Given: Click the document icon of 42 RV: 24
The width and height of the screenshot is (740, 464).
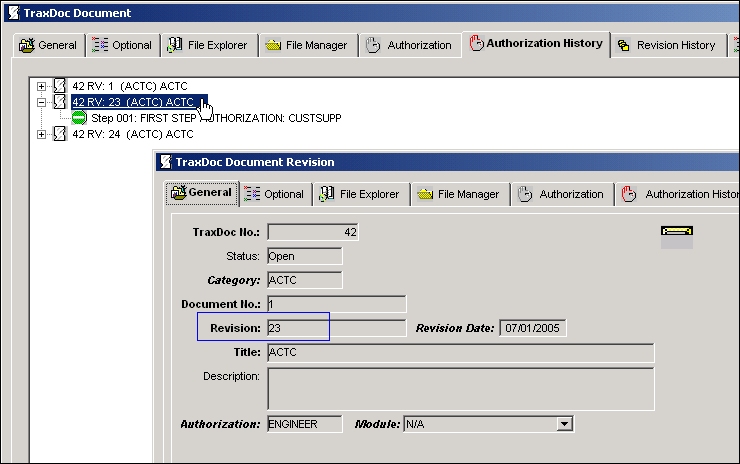Looking at the screenshot, I should (x=60, y=134).
